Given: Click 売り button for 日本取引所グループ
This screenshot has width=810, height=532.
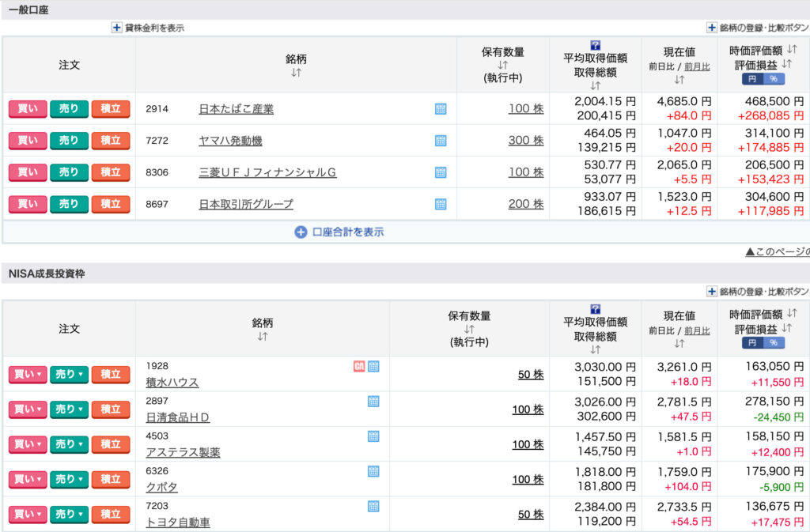Looking at the screenshot, I should pos(69,204).
